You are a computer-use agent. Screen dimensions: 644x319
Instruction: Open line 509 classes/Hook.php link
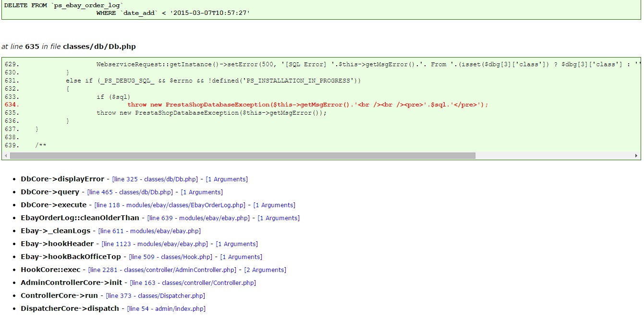coord(170,257)
